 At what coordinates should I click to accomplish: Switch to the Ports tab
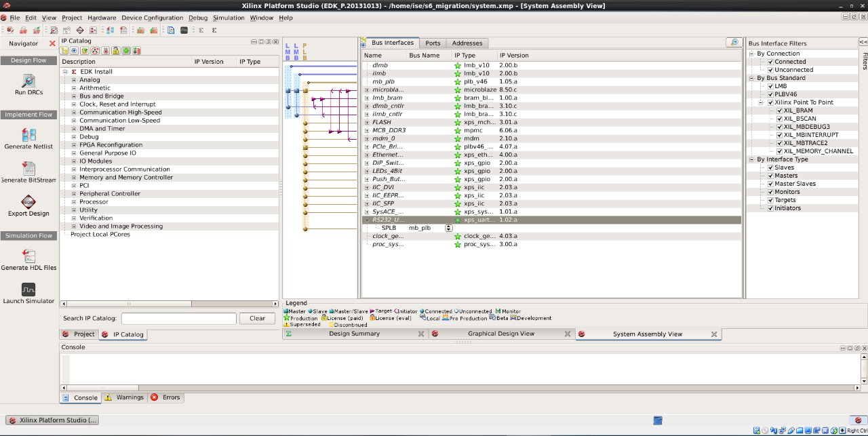point(433,43)
